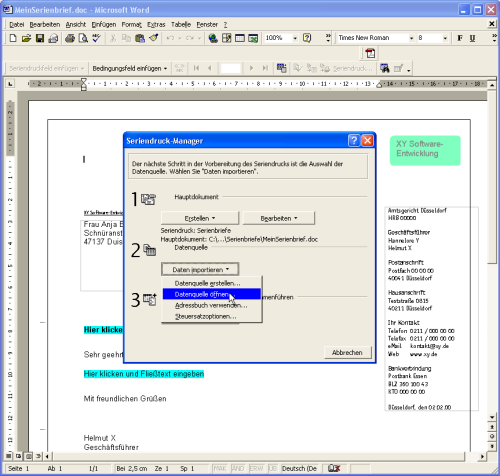This screenshot has height=476, width=500.
Task: Click the record number input field
Action: (x=230, y=68)
